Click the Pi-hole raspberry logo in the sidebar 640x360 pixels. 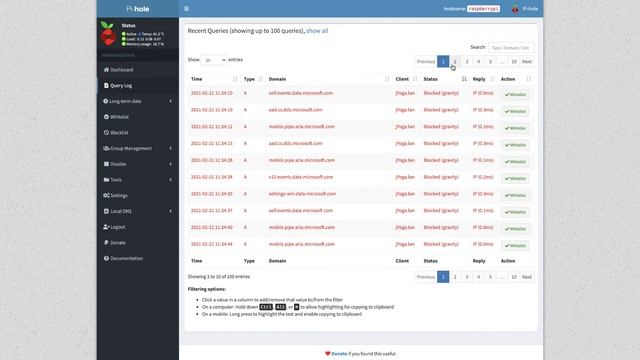108,33
